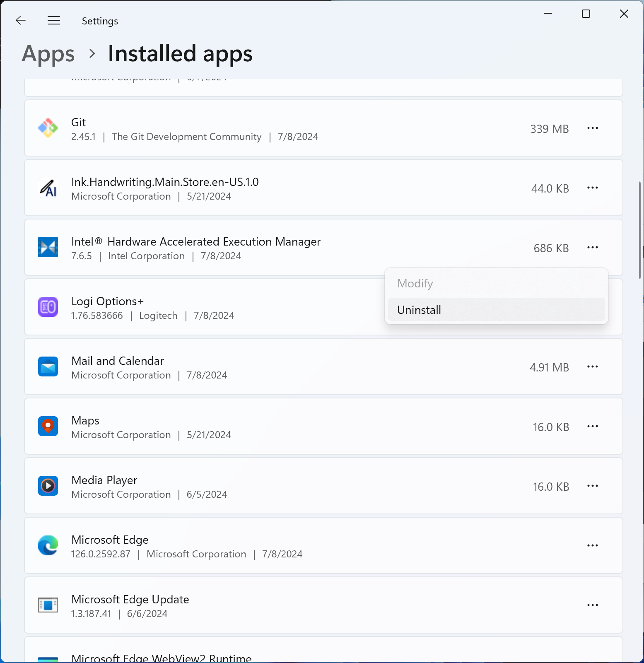Open more options for Ink.Handwriting.Main.Store
644x663 pixels.
592,188
